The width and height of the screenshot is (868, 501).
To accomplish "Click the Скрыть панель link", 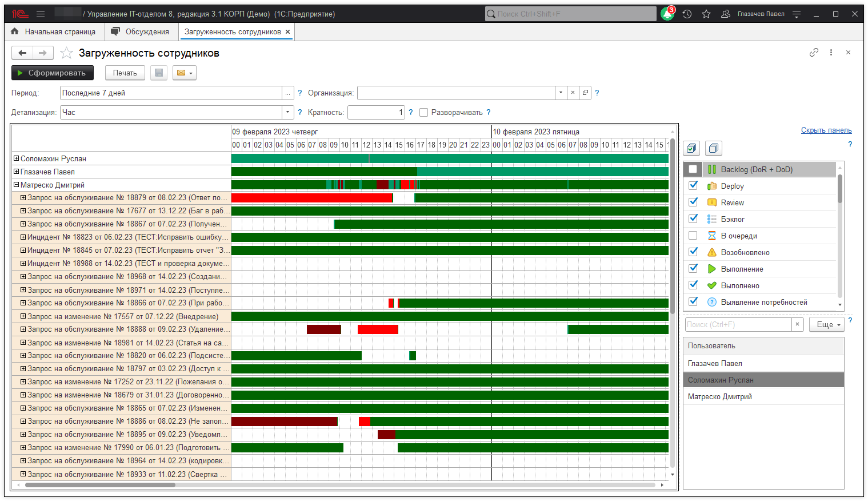I will point(826,130).
